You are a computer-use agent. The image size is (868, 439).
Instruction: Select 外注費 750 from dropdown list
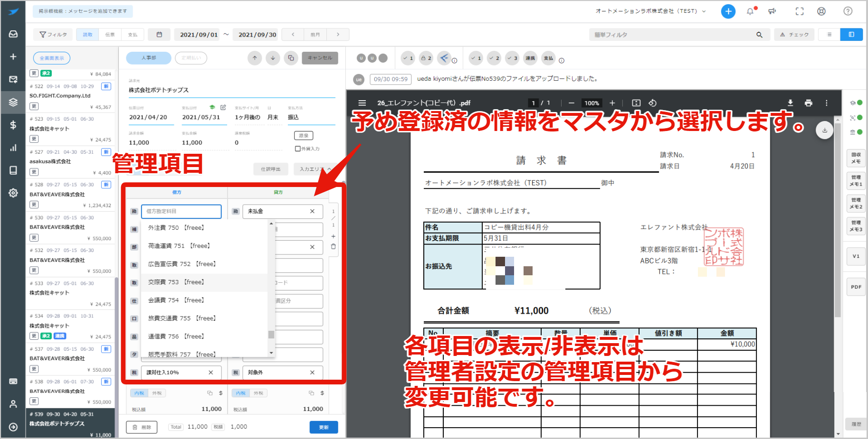[205, 228]
